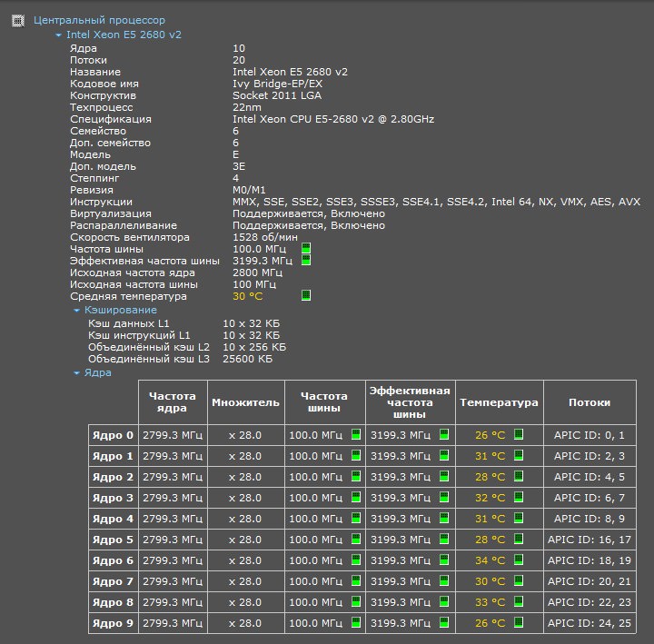
Task: Click the effective bus frequency graph icon for Ядро 4
Action: (444, 518)
